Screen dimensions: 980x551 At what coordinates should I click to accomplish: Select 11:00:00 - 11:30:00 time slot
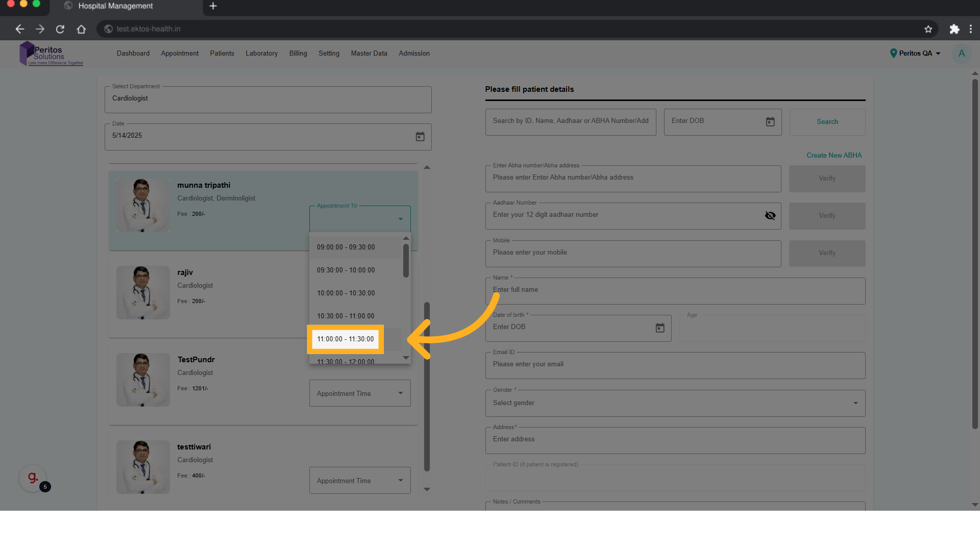(x=346, y=339)
